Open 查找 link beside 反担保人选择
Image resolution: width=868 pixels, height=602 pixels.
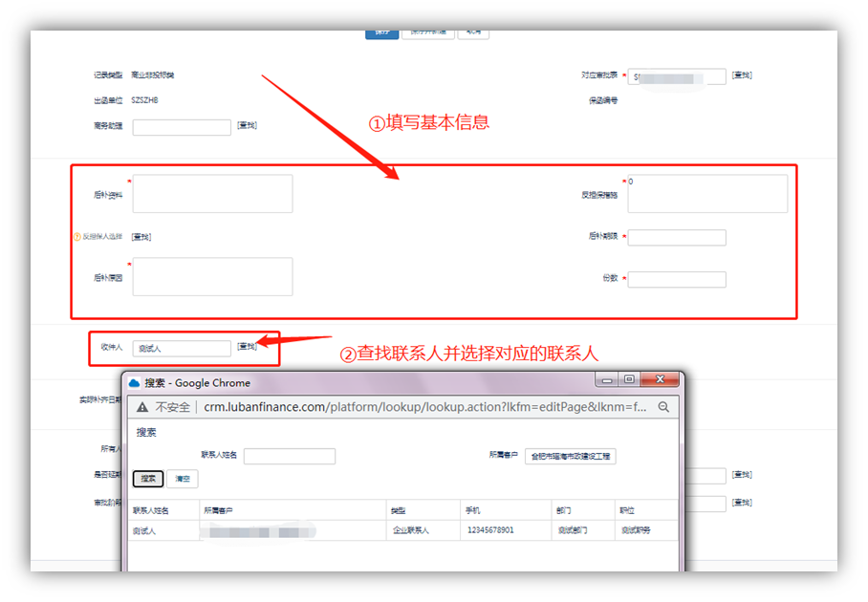coord(141,237)
